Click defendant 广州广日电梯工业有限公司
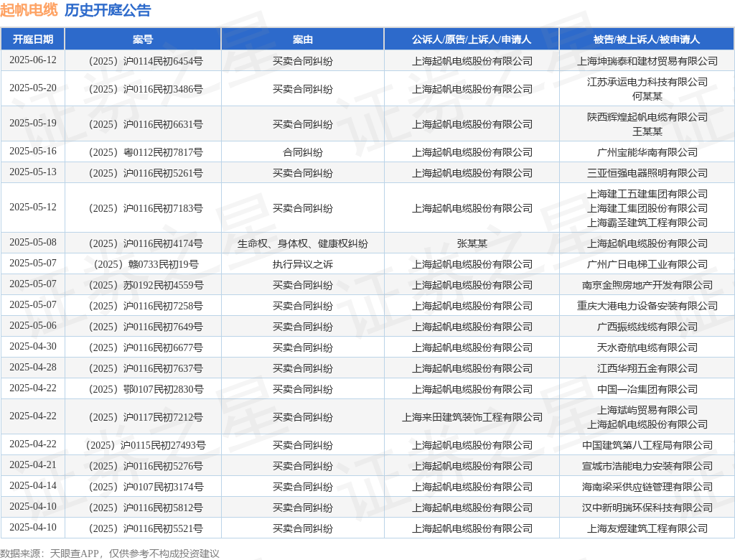 click(647, 264)
